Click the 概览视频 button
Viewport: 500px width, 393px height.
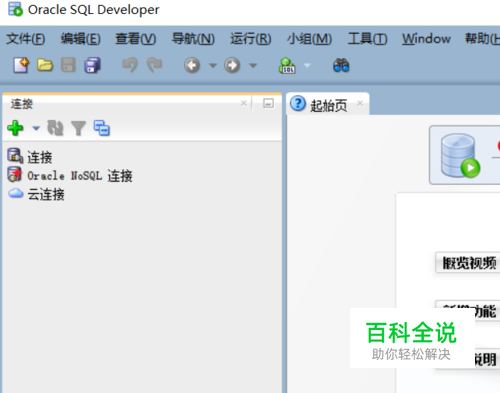tap(468, 263)
